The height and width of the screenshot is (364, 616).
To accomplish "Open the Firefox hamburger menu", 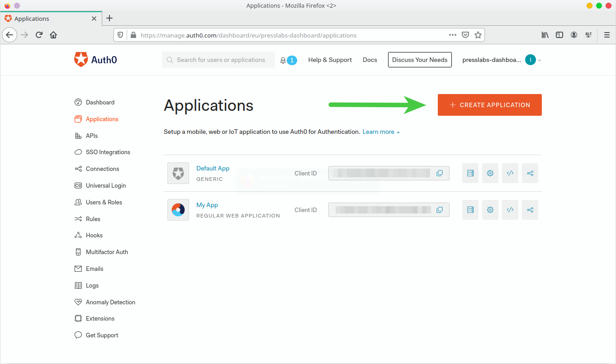I will (607, 35).
